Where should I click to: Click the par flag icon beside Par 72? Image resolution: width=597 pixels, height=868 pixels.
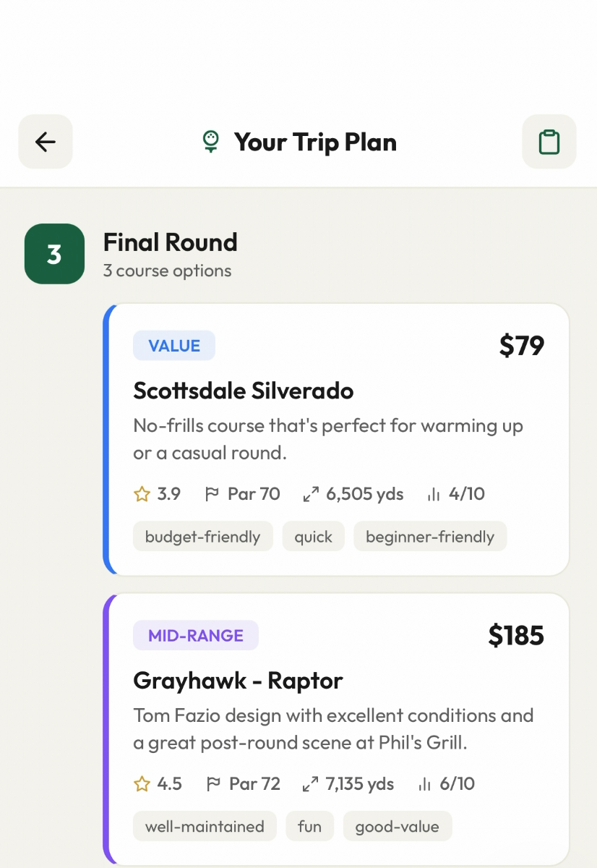pyautogui.click(x=213, y=784)
